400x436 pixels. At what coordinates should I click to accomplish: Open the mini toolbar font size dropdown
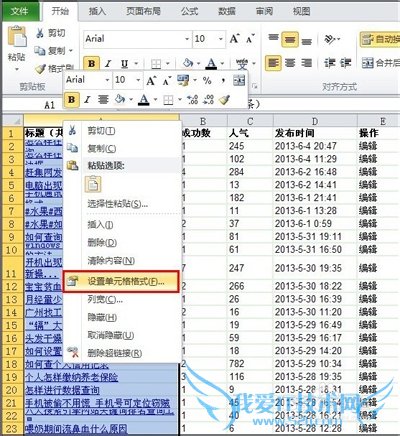(138, 80)
